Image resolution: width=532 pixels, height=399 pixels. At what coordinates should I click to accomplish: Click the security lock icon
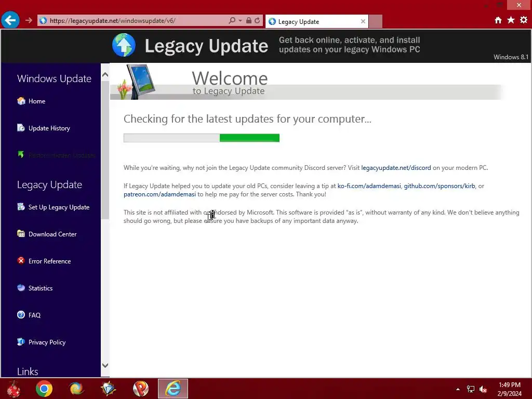tap(249, 21)
